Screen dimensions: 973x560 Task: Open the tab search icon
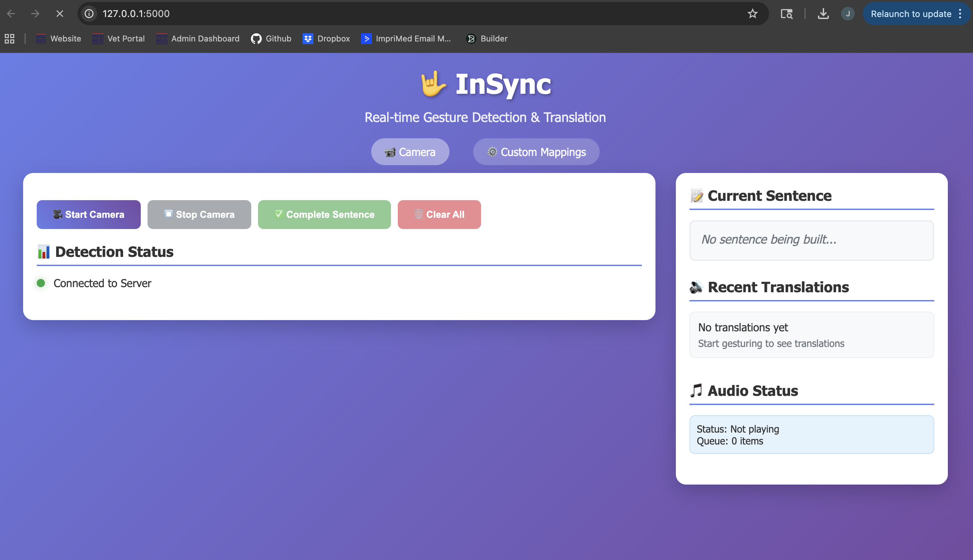click(786, 14)
